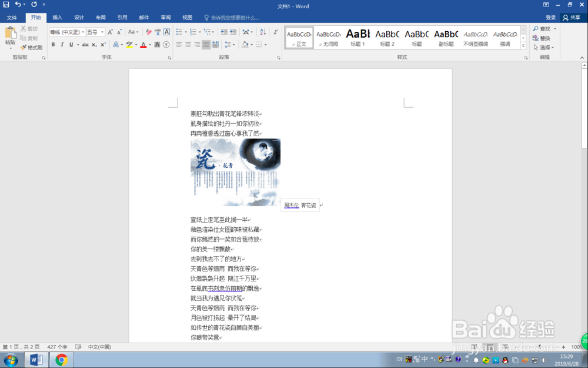Switch to the 设计 tab
This screenshot has height=368, width=588.
pyautogui.click(x=79, y=18)
